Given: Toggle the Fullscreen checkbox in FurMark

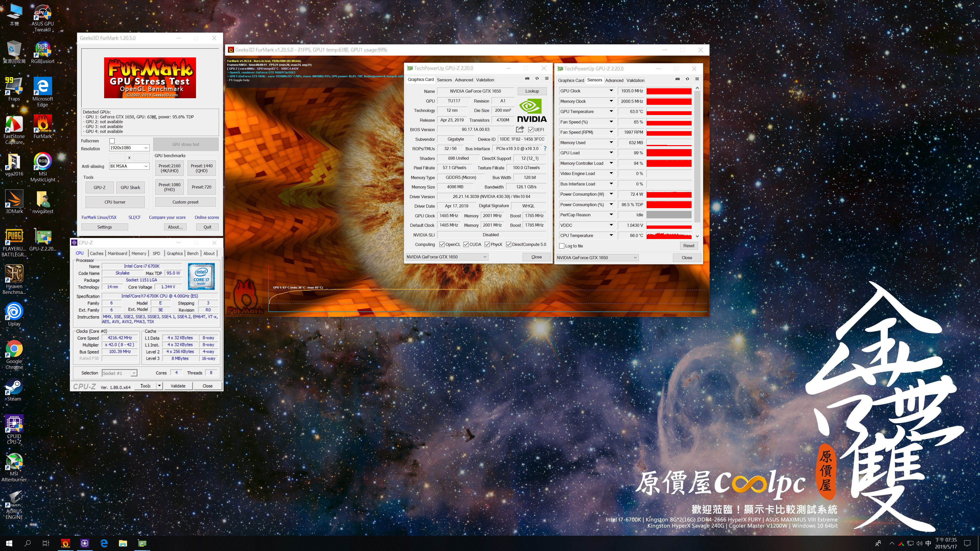Looking at the screenshot, I should tap(112, 141).
